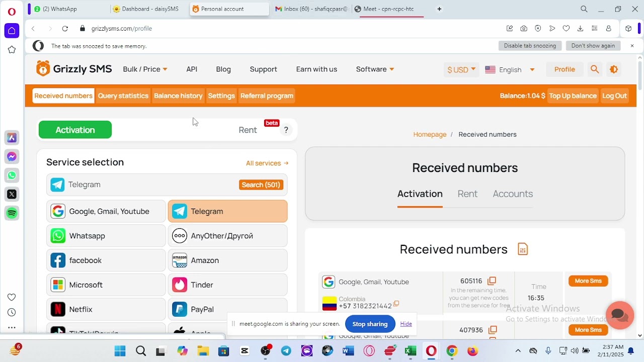
Task: Click the green Activation button
Action: (x=75, y=130)
